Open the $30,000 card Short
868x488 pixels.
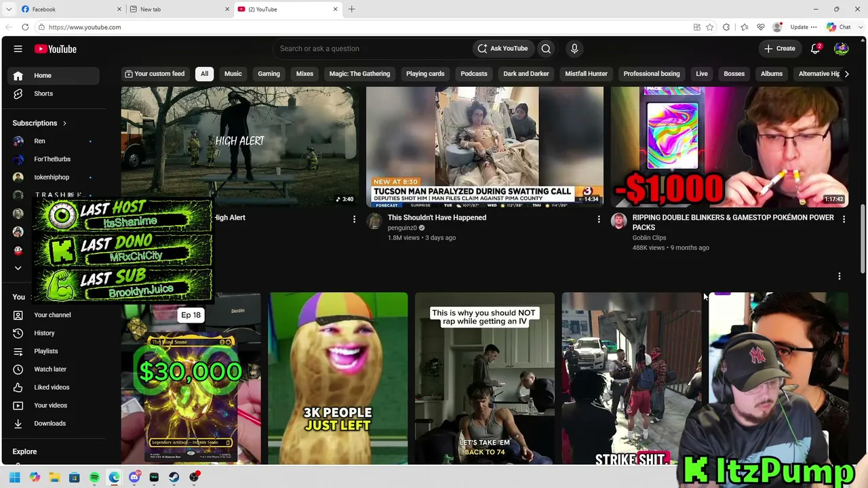click(x=191, y=378)
